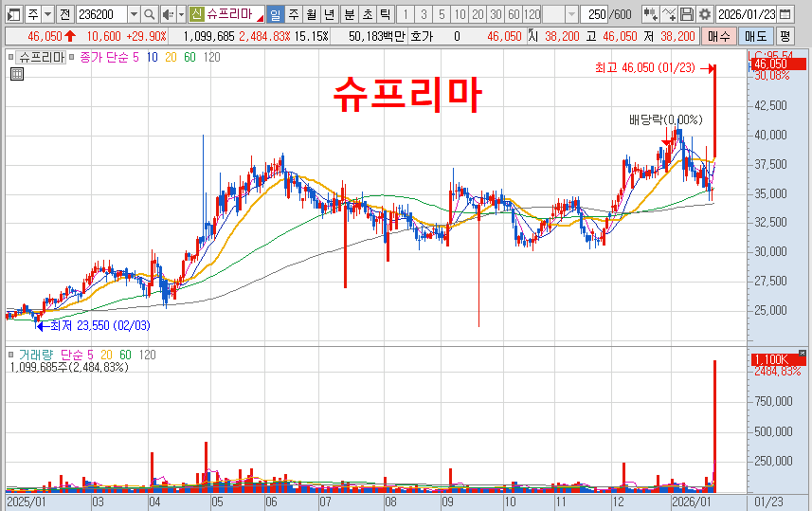Open the custom interval combo box
Viewport: 812px width, 511px height.
point(560,14)
